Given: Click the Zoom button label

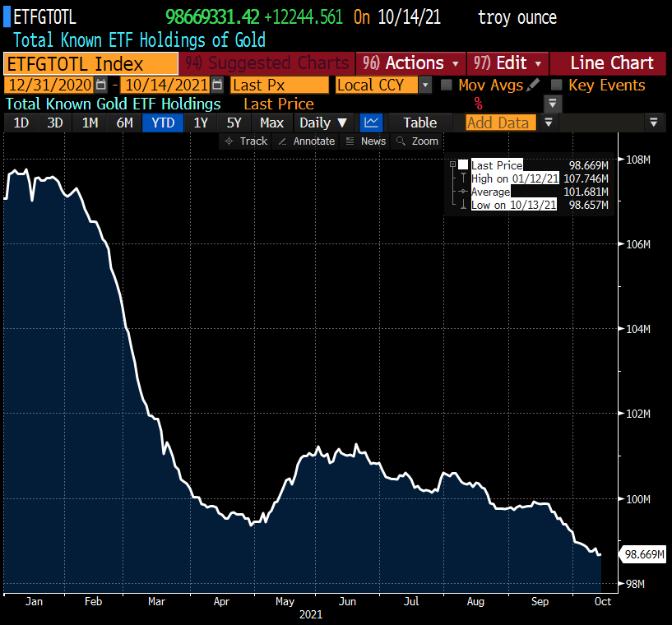Looking at the screenshot, I should point(425,141).
